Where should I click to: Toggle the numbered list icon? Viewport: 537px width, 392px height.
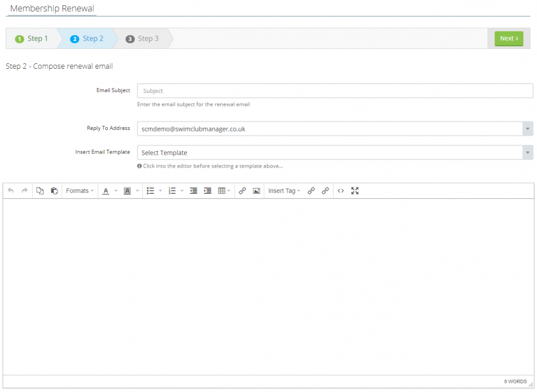coord(172,191)
